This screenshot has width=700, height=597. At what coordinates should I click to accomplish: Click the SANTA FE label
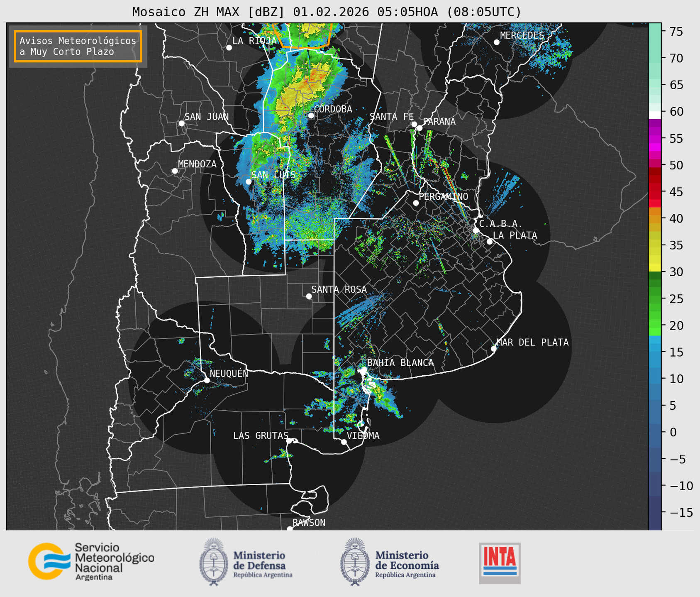(x=392, y=117)
